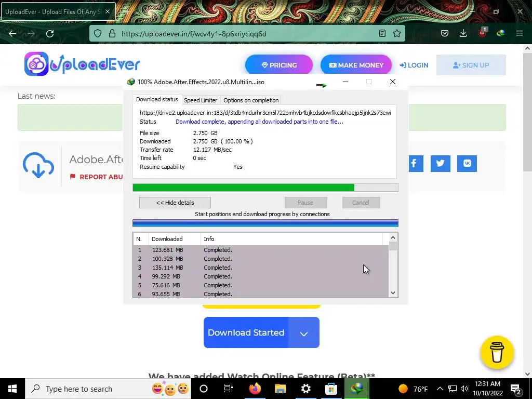Open the notification center icon
The height and width of the screenshot is (399, 532).
pyautogui.click(x=516, y=389)
